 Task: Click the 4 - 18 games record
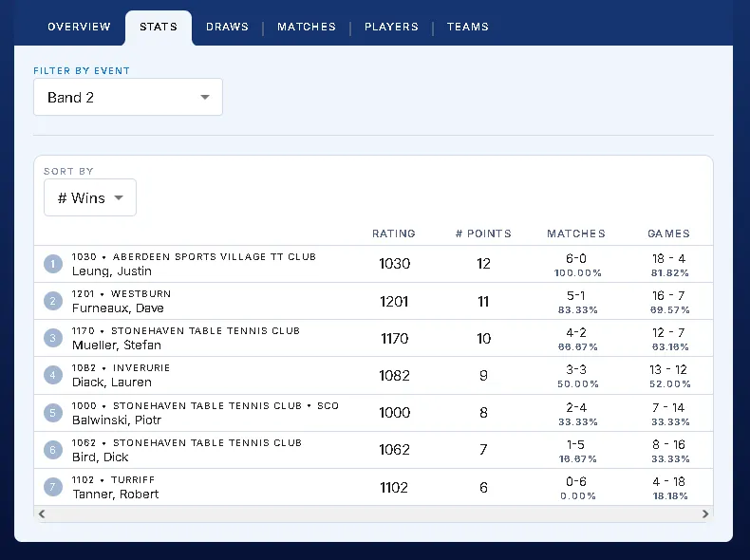click(x=668, y=481)
